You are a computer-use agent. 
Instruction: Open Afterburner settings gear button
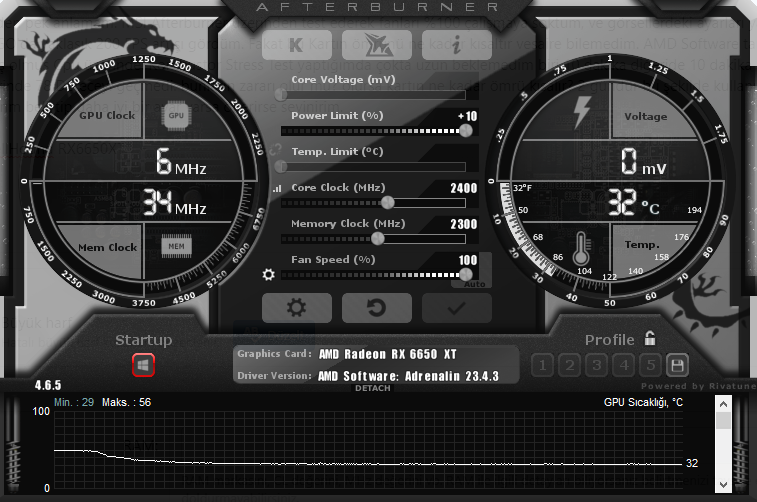click(x=296, y=307)
